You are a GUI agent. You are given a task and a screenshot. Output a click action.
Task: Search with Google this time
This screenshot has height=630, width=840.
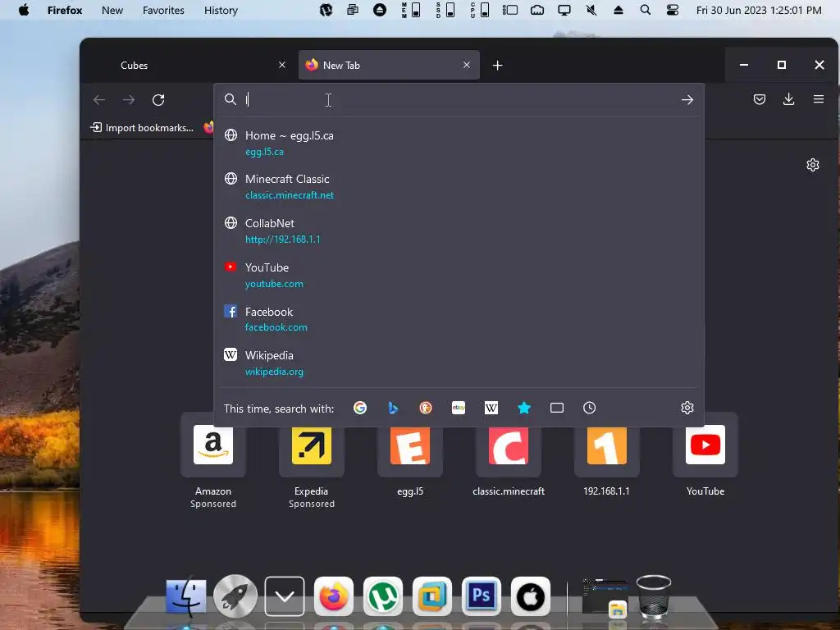click(360, 409)
